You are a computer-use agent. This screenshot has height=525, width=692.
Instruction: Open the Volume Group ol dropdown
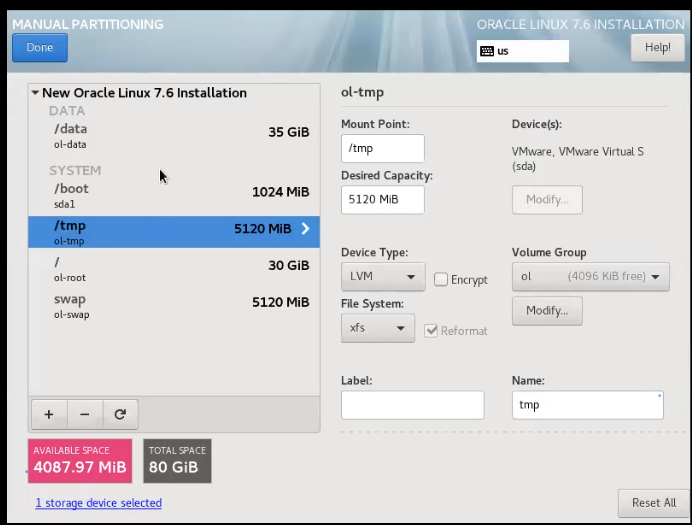coord(590,277)
